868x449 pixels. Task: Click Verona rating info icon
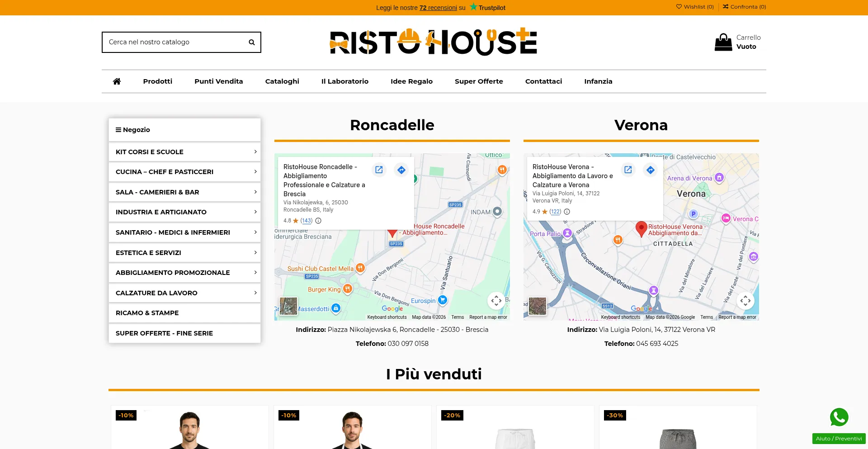point(567,212)
